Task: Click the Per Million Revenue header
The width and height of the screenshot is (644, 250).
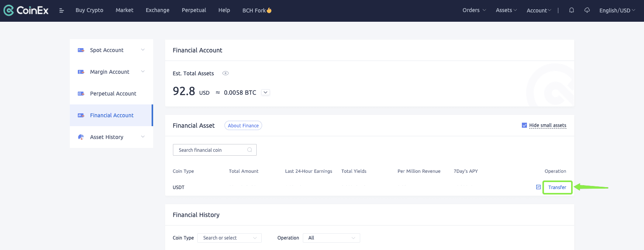Action: (419, 171)
